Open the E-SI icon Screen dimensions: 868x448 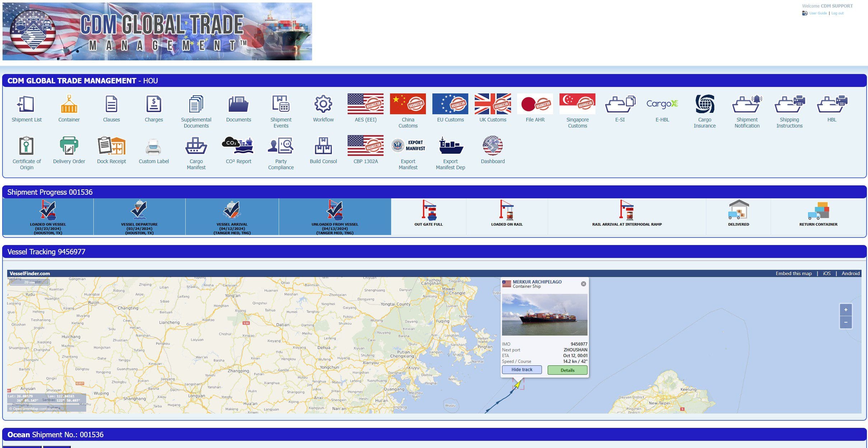(620, 104)
